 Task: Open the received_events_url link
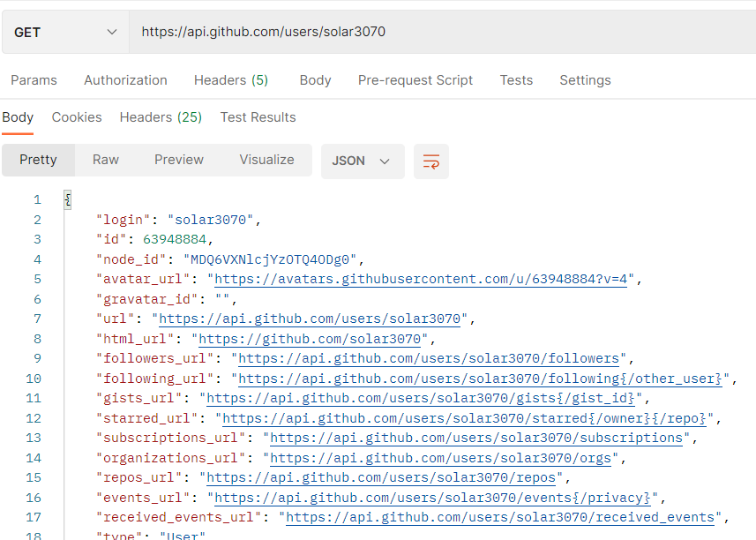tap(500, 517)
